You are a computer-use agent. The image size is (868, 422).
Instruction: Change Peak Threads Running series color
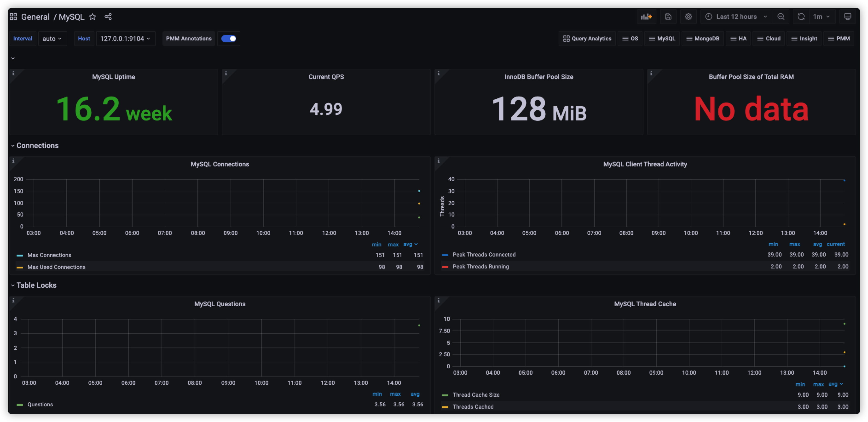pyautogui.click(x=445, y=267)
